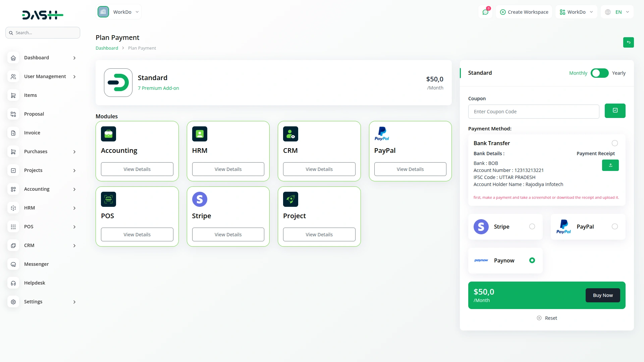Image resolution: width=644 pixels, height=362 pixels.
Task: Click the DASH logo in the top left
Action: click(x=43, y=15)
